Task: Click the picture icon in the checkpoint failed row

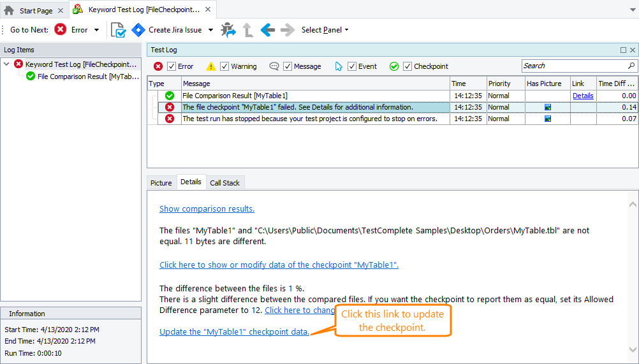Action: pyautogui.click(x=547, y=107)
